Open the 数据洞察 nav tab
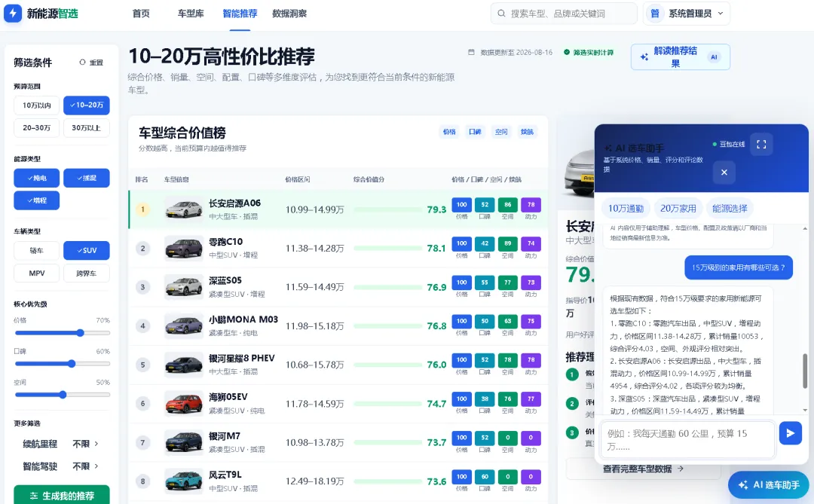This screenshot has width=814, height=504. pos(289,14)
